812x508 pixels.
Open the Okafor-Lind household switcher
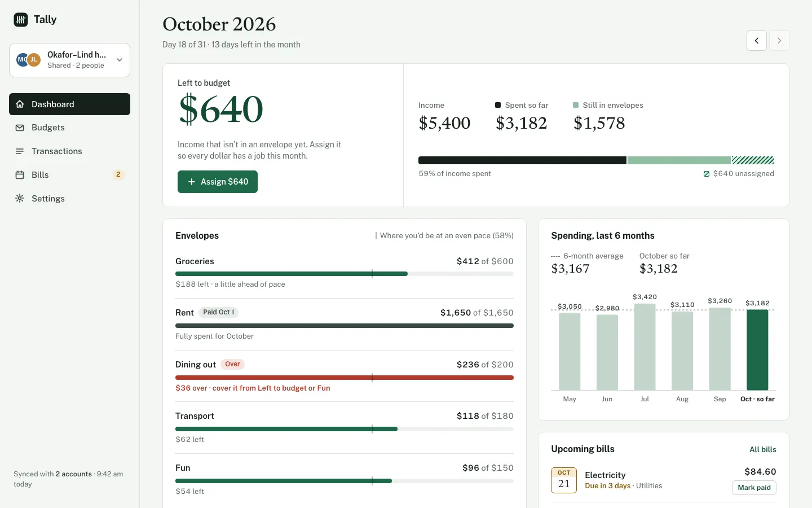pyautogui.click(x=69, y=60)
